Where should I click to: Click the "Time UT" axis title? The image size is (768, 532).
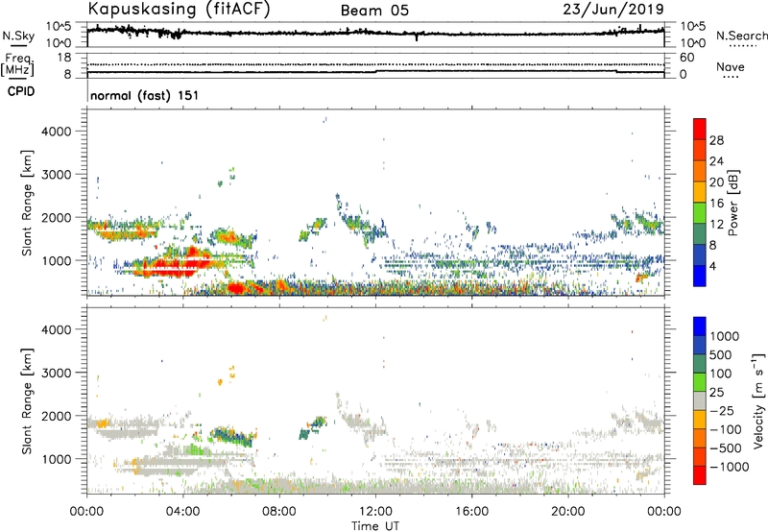pyautogui.click(x=375, y=526)
